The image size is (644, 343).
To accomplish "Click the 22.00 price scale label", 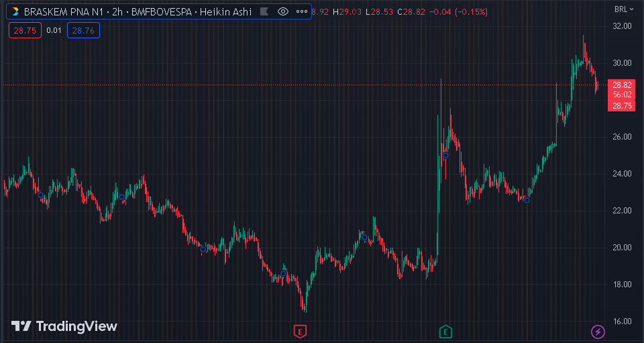I will click(x=622, y=211).
